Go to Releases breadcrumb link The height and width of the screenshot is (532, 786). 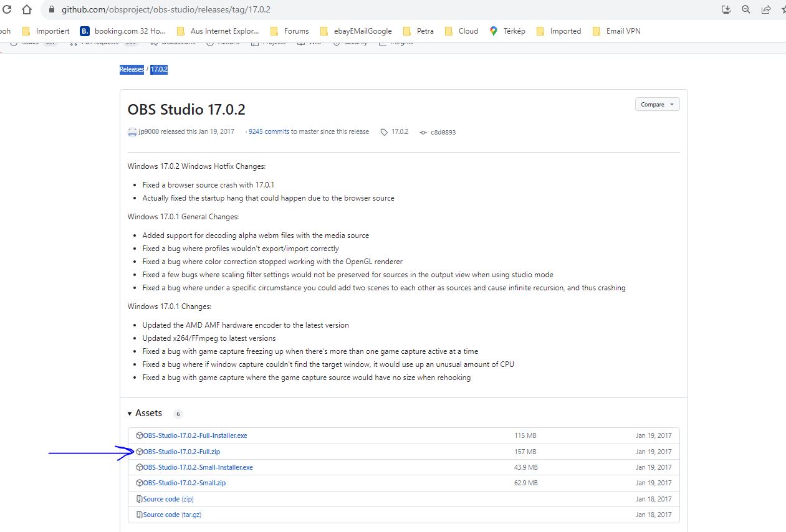click(132, 69)
